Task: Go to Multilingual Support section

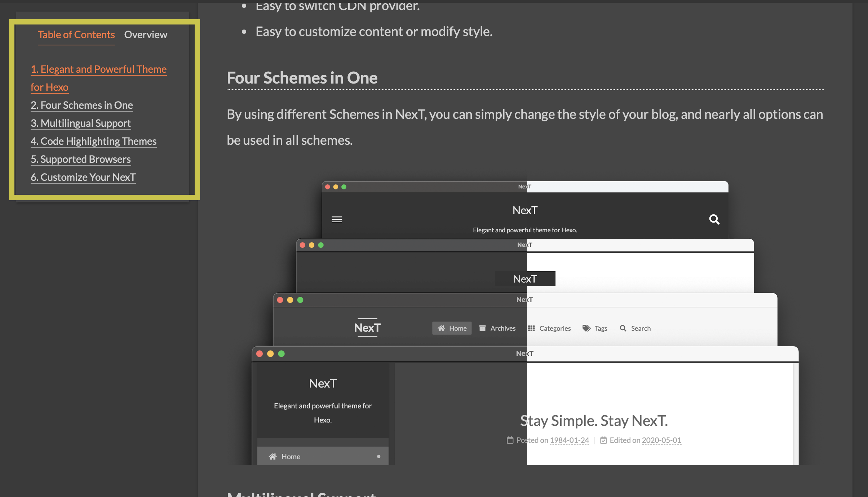Action: [x=81, y=123]
